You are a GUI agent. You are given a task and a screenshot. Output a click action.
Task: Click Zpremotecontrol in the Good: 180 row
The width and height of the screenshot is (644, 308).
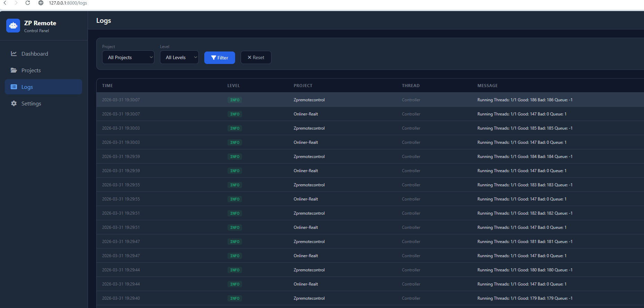point(309,270)
